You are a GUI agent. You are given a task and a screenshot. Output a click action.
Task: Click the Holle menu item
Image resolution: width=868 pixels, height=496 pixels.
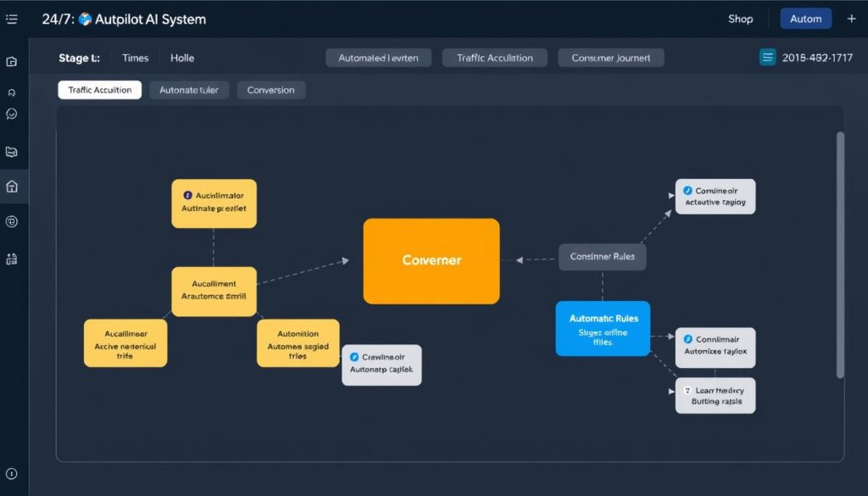coord(182,58)
